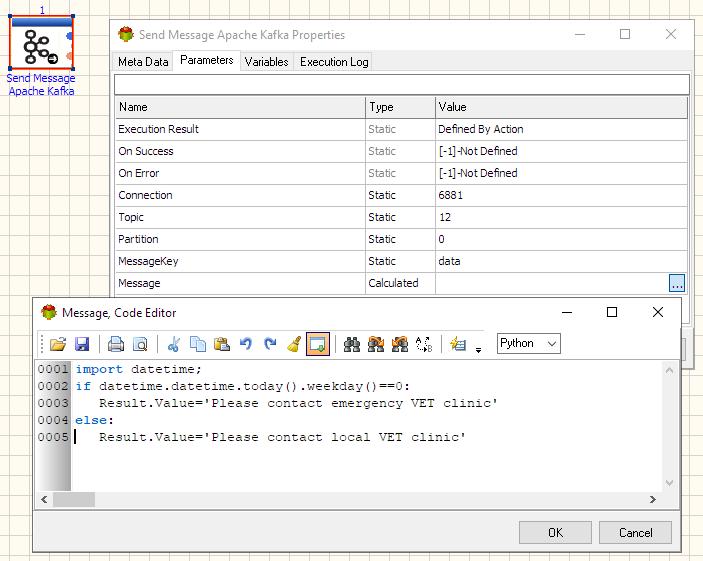Open file icon in Code Editor toolbar
Image resolution: width=703 pixels, height=561 pixels.
[58, 344]
